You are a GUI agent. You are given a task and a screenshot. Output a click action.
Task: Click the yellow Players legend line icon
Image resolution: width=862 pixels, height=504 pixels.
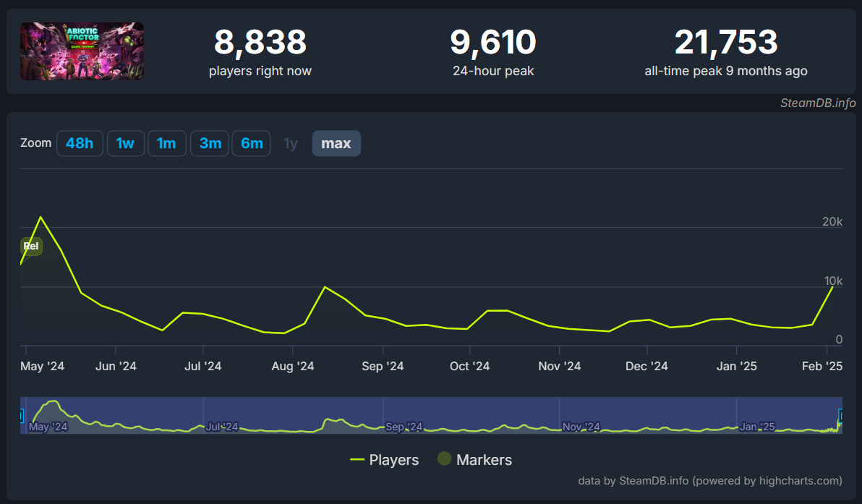[357, 460]
